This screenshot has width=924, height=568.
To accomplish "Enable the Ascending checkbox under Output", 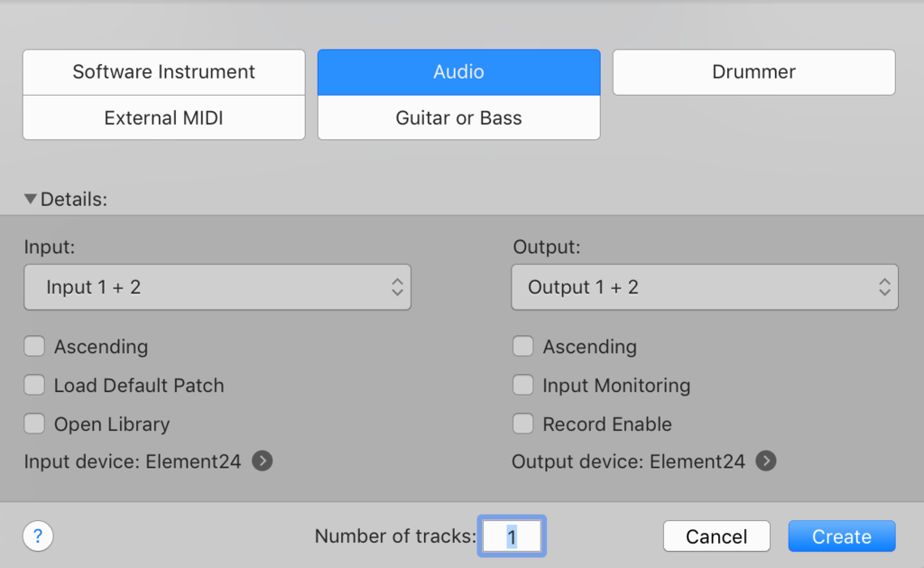I will click(x=522, y=347).
